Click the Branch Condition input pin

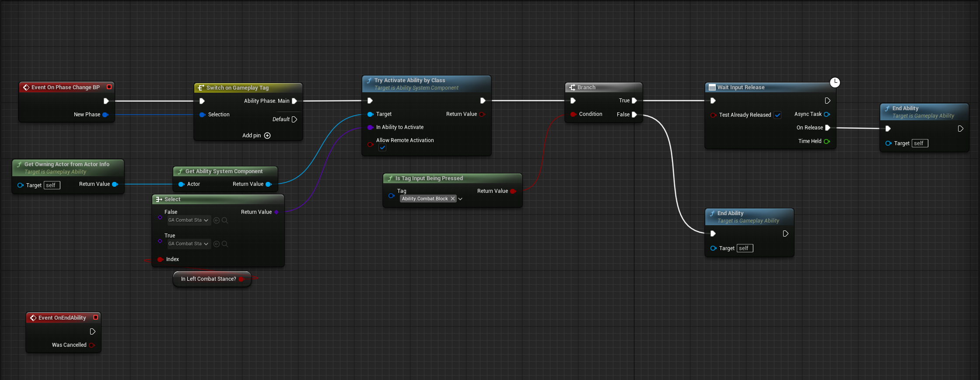573,114
